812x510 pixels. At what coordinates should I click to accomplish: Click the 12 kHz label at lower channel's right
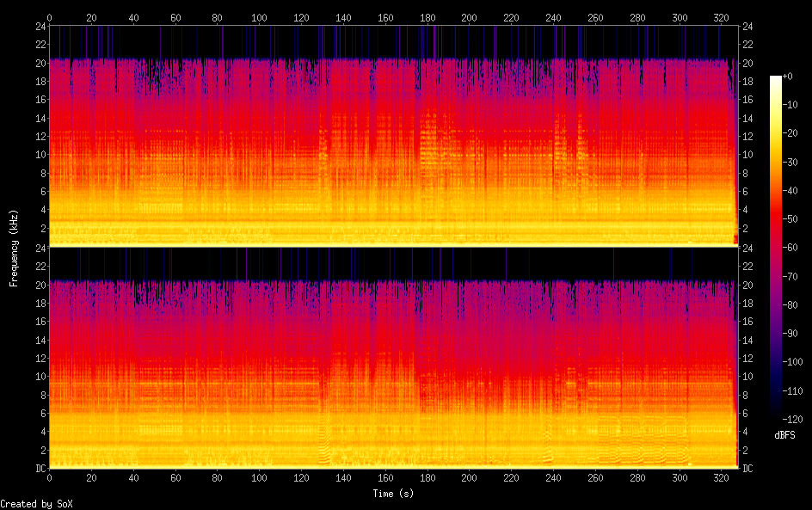[747, 359]
